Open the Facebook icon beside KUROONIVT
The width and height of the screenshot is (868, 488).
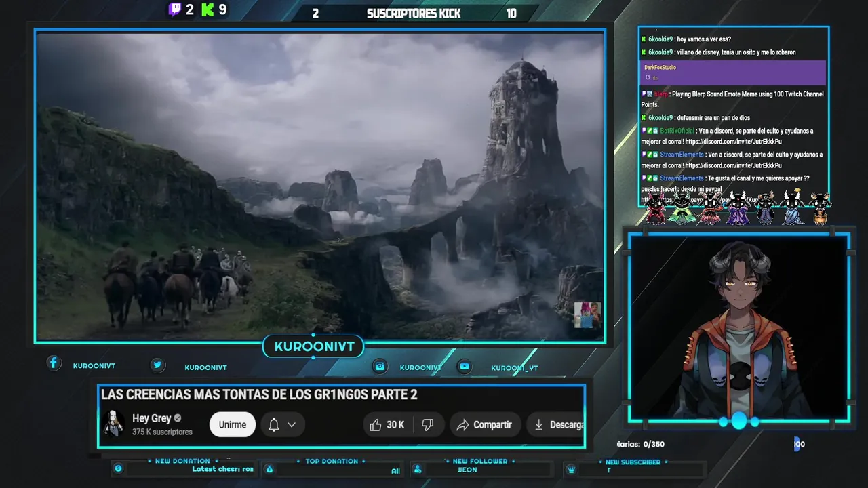(54, 363)
